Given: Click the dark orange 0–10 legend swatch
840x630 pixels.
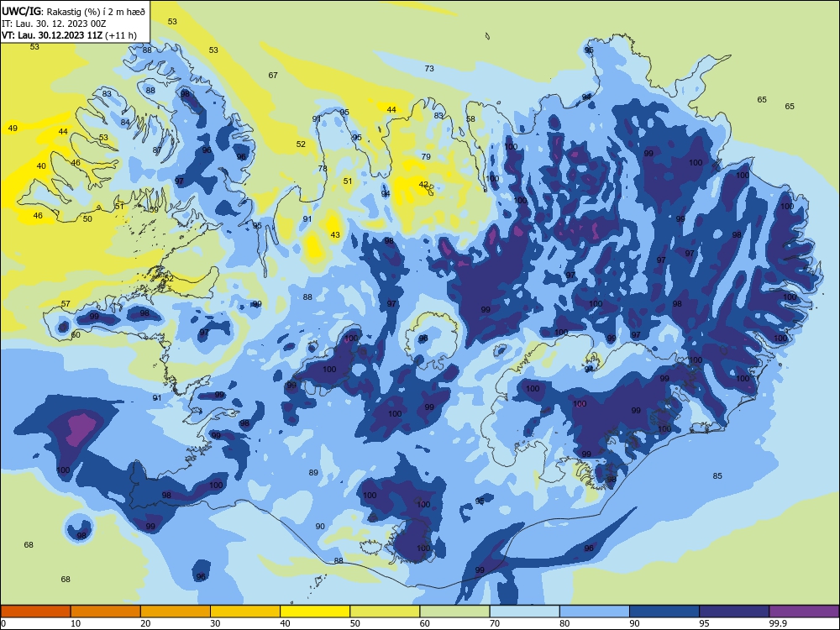Looking at the screenshot, I should click(x=35, y=612).
